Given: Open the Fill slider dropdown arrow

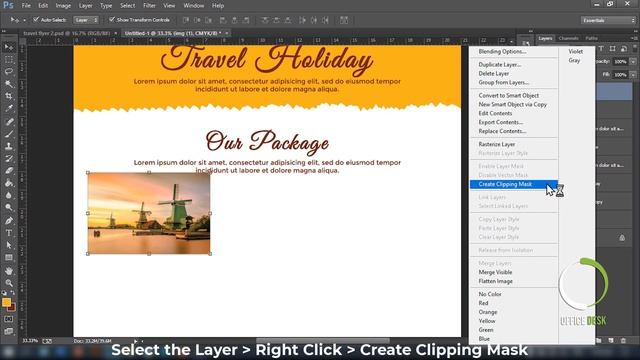Looking at the screenshot, I should [x=633, y=75].
